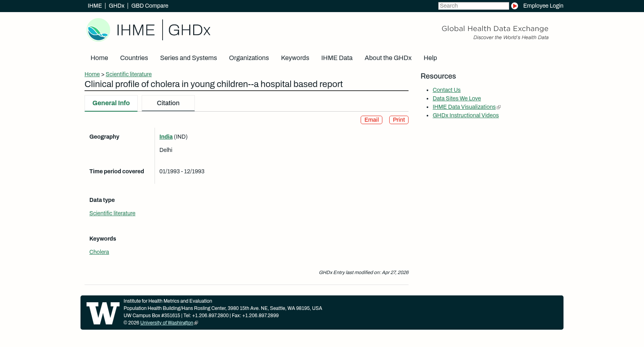Screen dimensions: 644x347
Task: Open Data Sites We Love link
Action: coord(457,99)
